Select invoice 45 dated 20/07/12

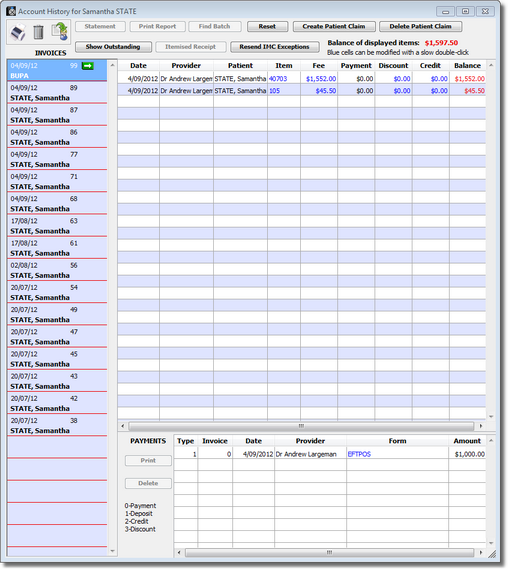(57, 359)
